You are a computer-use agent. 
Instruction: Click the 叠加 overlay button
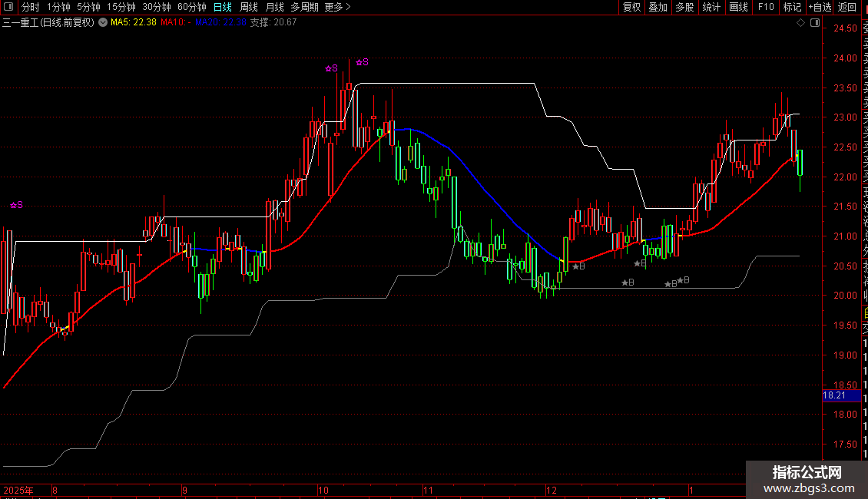tap(658, 7)
